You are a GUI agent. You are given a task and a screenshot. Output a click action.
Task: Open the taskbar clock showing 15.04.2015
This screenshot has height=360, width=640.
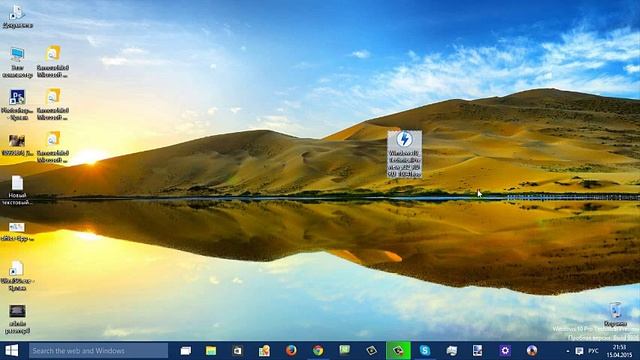click(x=619, y=351)
